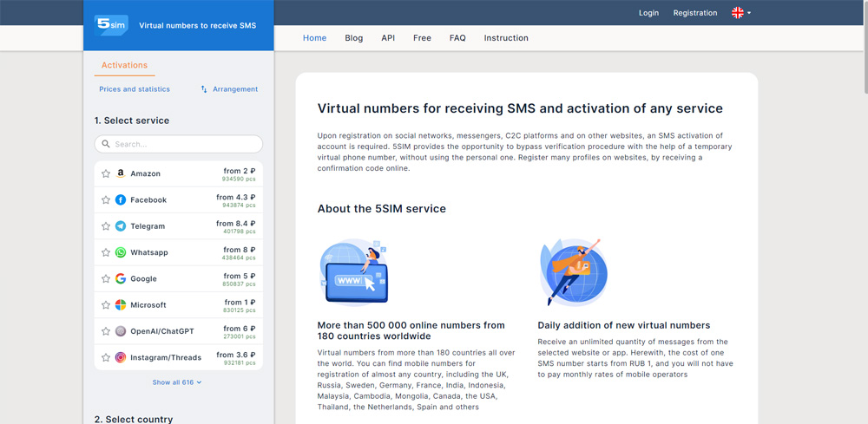
Task: Open the Arrangement sorting option
Action: point(229,89)
